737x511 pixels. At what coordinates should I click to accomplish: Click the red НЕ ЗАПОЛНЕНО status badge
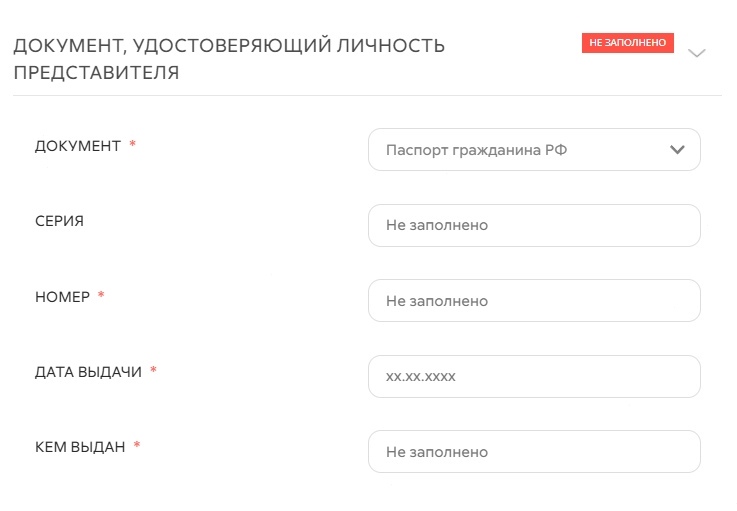[x=628, y=43]
